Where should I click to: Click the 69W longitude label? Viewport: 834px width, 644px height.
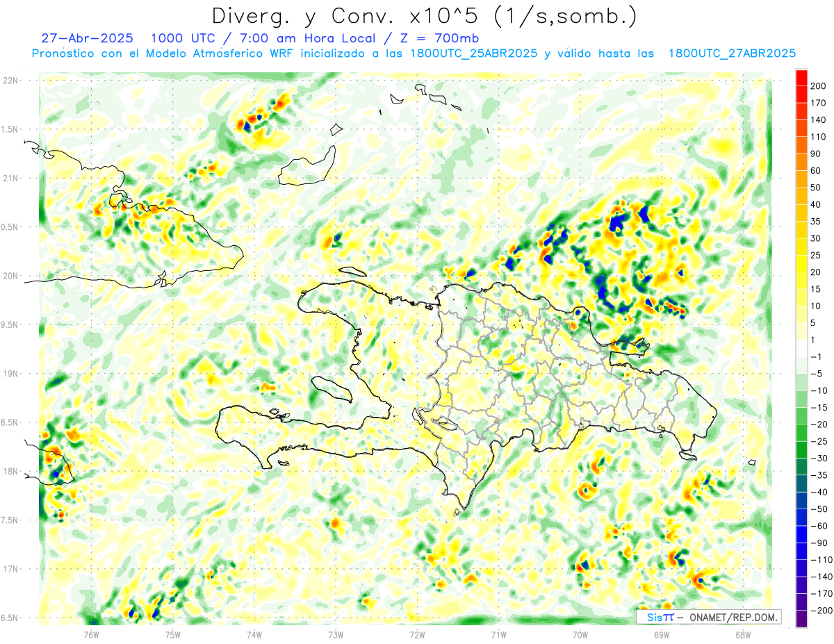662,634
